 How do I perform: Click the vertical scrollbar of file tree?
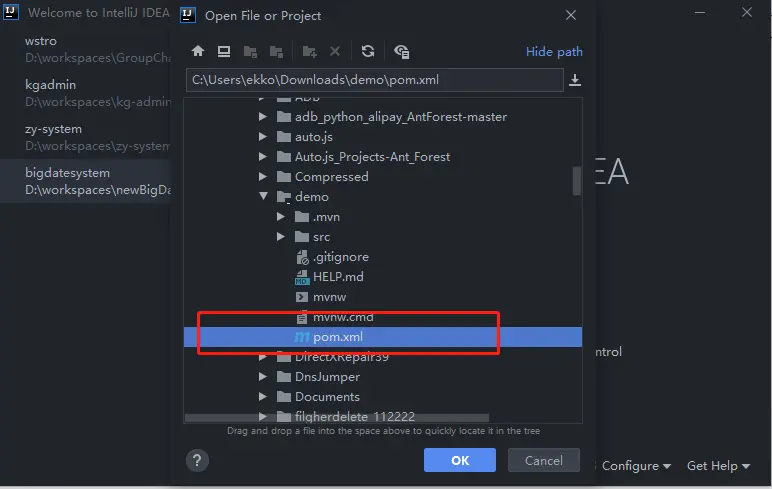(x=577, y=181)
